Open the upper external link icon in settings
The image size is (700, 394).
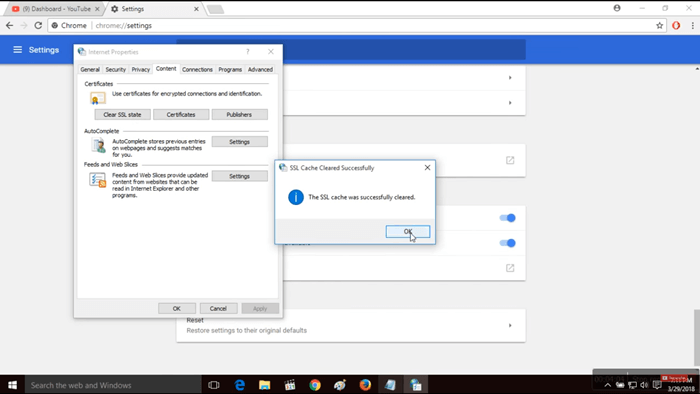click(x=510, y=160)
